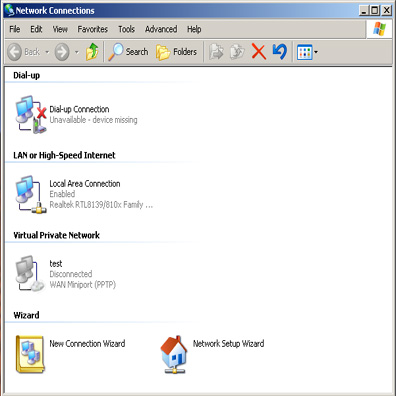Click the Views toolbar icon
396x396 pixels.
click(304, 52)
